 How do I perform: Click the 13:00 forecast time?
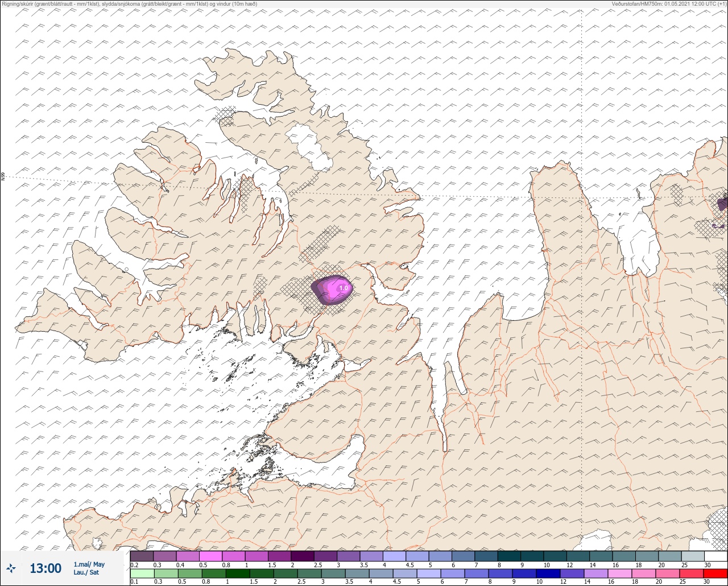tap(45, 568)
